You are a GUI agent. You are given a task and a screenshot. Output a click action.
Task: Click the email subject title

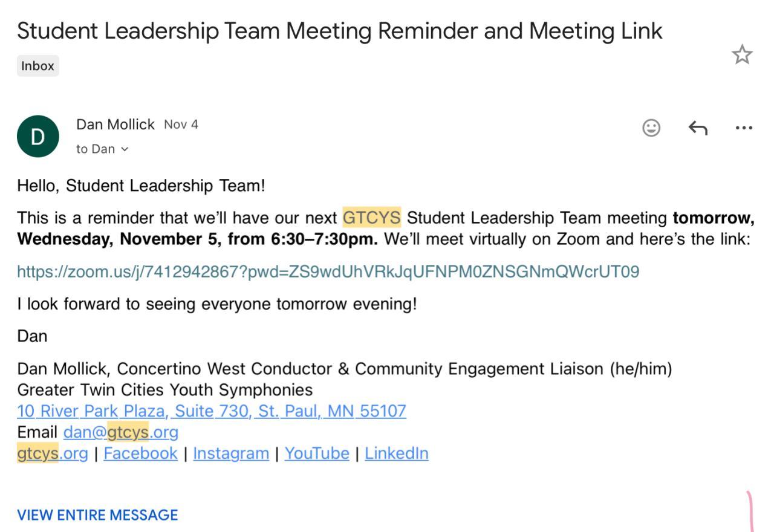[x=339, y=31]
